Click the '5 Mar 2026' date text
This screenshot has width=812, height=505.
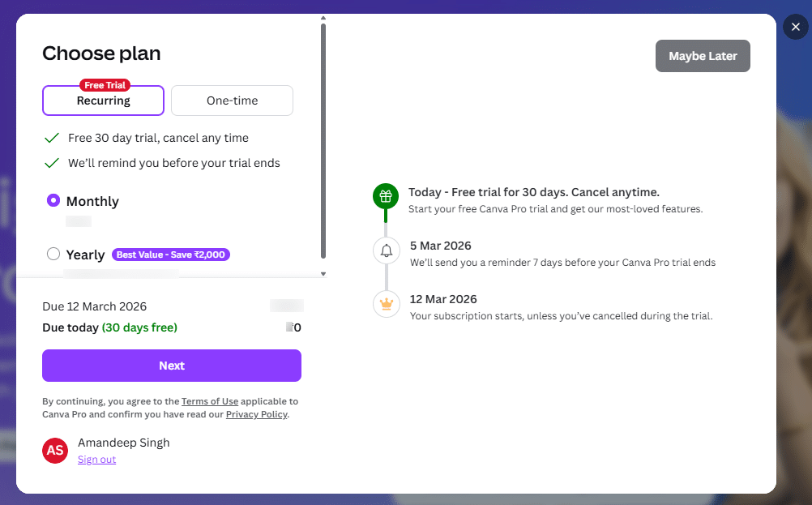[x=441, y=246]
